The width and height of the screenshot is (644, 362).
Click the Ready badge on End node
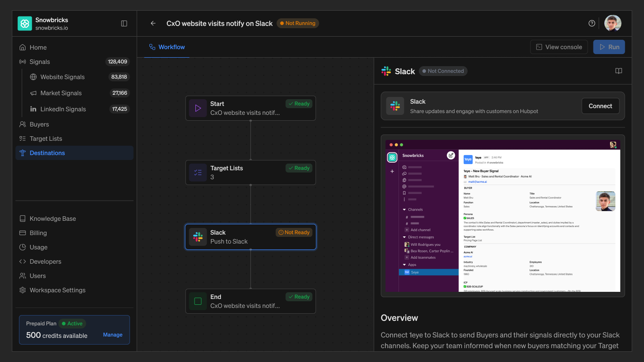[299, 297]
